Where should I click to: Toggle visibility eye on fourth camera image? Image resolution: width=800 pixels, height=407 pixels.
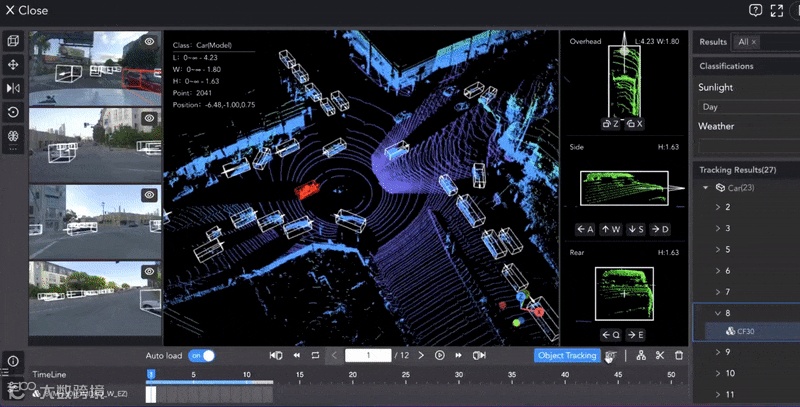[x=149, y=271]
